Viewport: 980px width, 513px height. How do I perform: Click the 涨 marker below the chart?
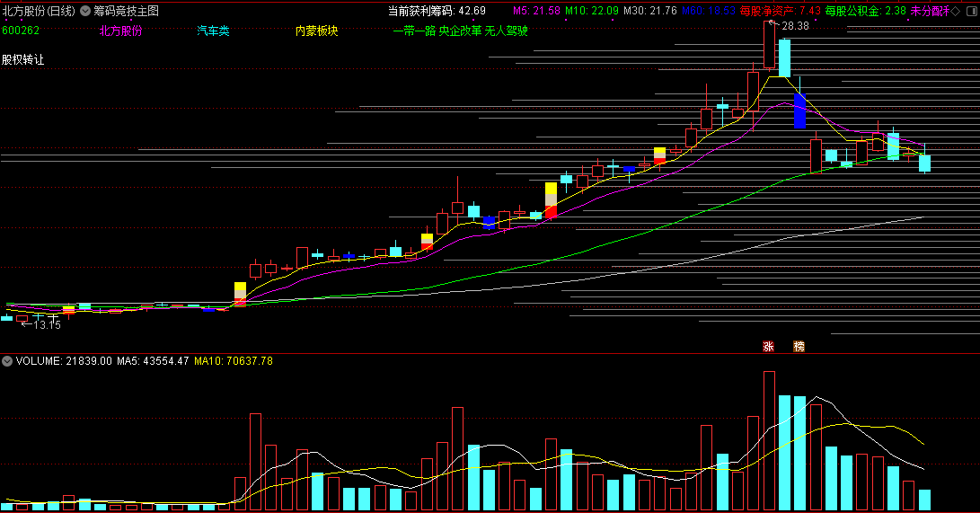tap(769, 346)
